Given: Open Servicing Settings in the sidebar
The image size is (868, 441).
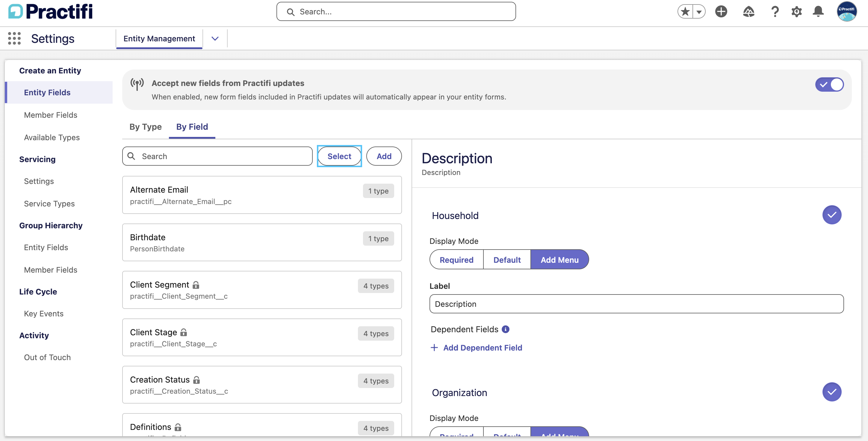Looking at the screenshot, I should tap(39, 181).
